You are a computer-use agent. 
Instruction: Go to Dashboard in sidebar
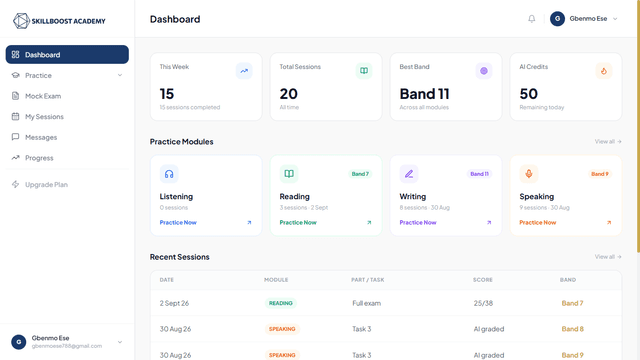(67, 55)
